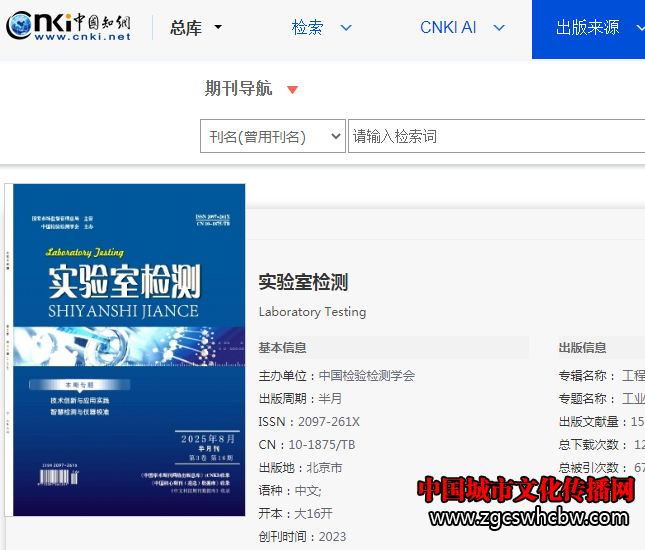This screenshot has height=550, width=645.
Task: Click the 实验室检测 journal title
Action: coord(303,282)
